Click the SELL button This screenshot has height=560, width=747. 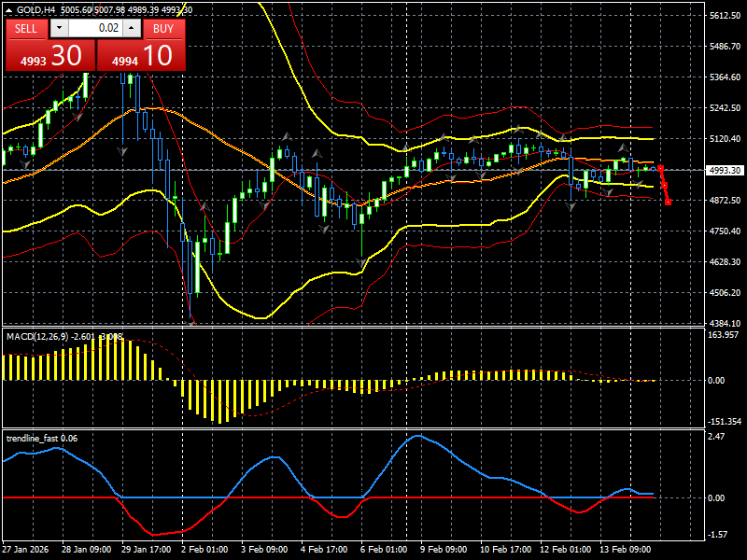tap(27, 29)
